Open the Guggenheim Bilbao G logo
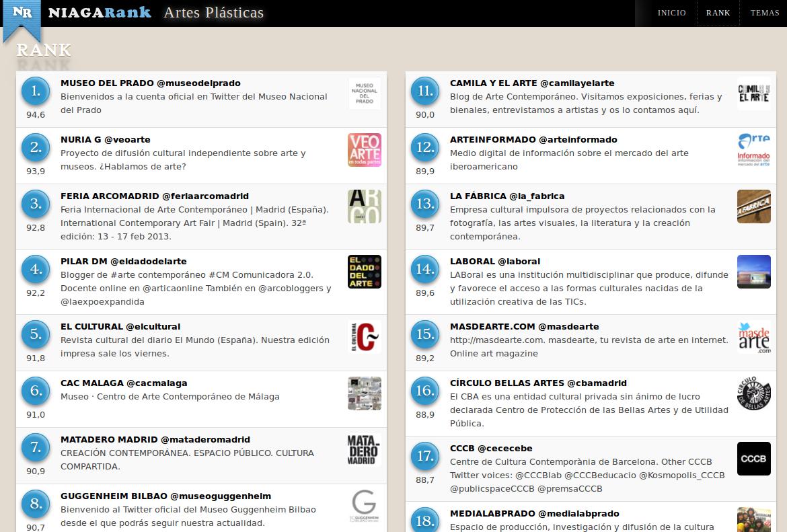The image size is (787, 532). (364, 506)
